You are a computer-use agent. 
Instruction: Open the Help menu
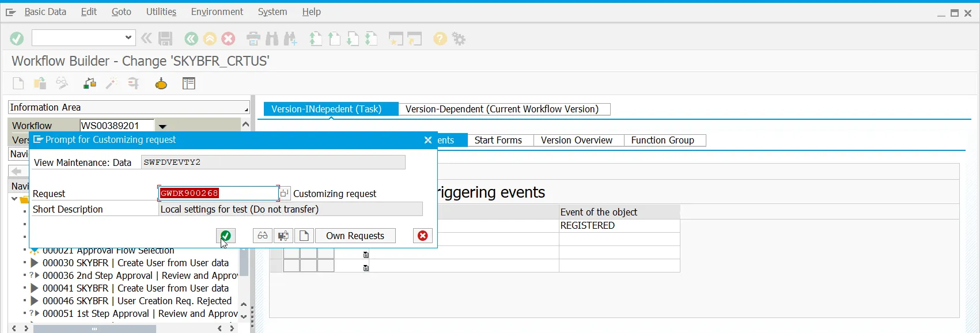click(312, 12)
